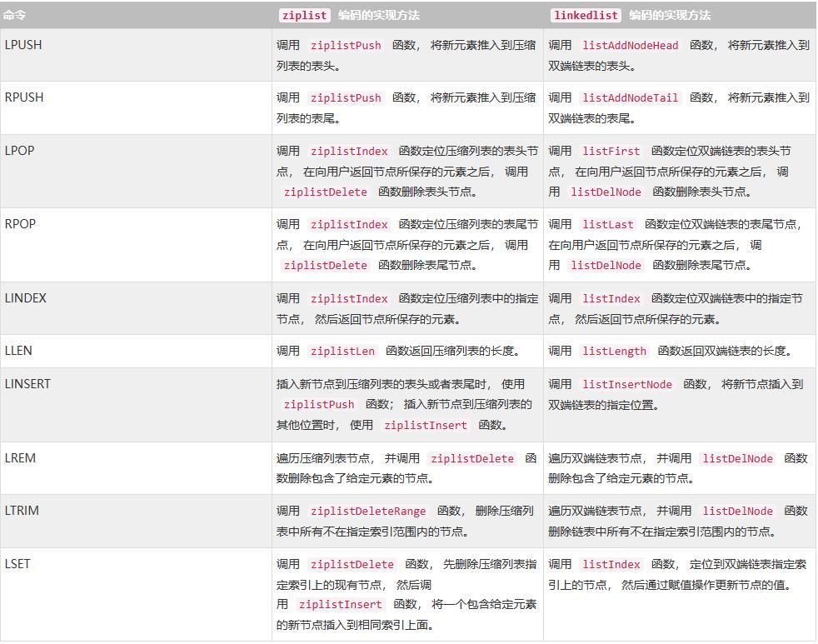Click listDelNode in the RPOP row

point(606,265)
